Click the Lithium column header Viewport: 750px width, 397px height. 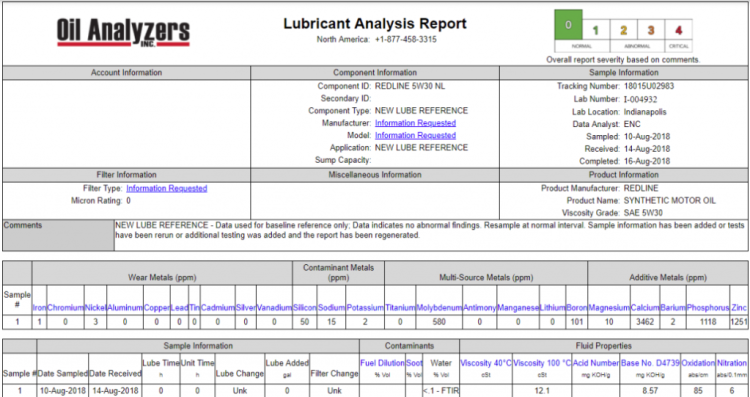[x=552, y=308]
